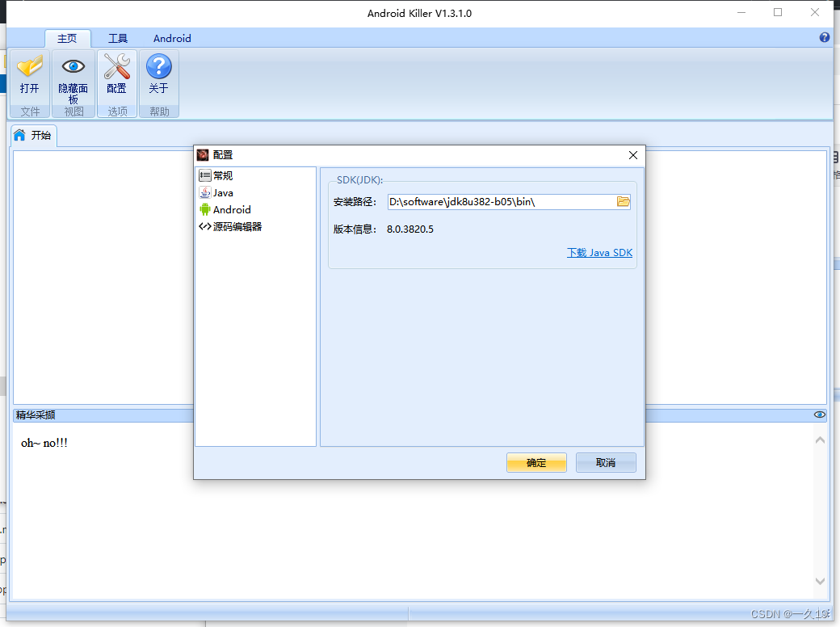Image resolution: width=840 pixels, height=627 pixels.
Task: Click the 精华采撷 panel title
Action: (x=36, y=414)
